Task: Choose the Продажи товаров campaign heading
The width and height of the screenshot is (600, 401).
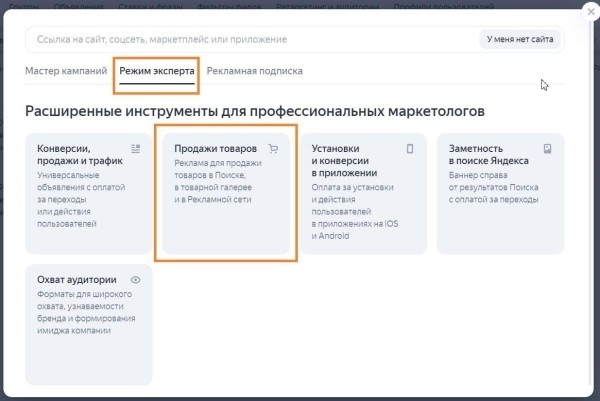Action: pyautogui.click(x=215, y=148)
